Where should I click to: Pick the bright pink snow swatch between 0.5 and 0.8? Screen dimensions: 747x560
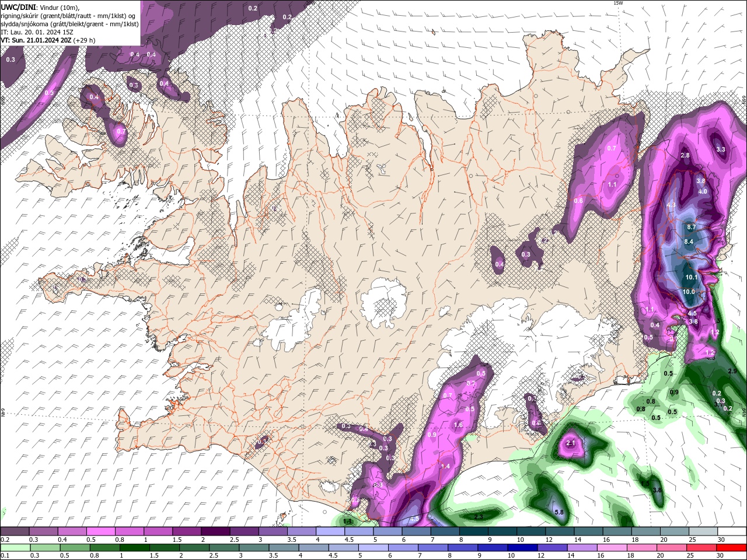[x=101, y=531]
